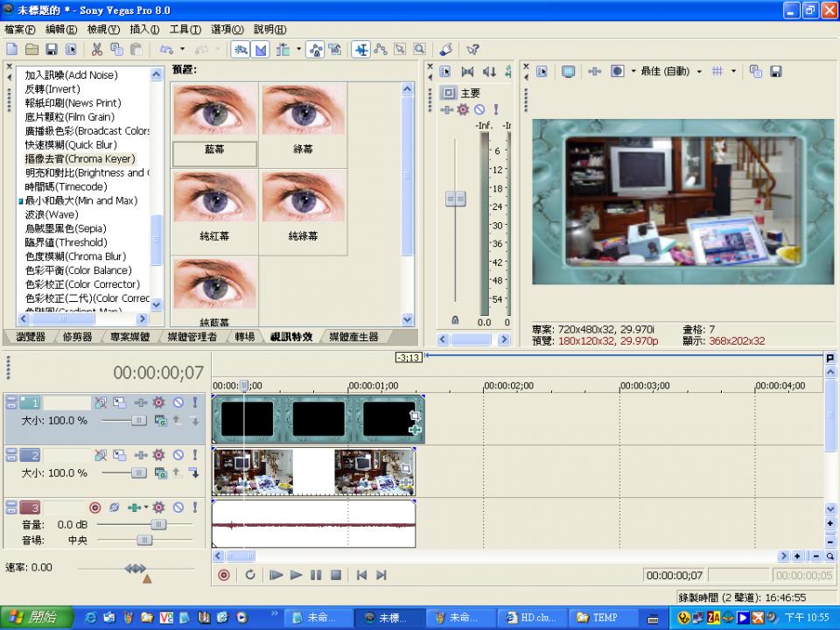Click the track 3 音量 volume slider
Viewport: 840px width, 630px height.
tap(157, 524)
